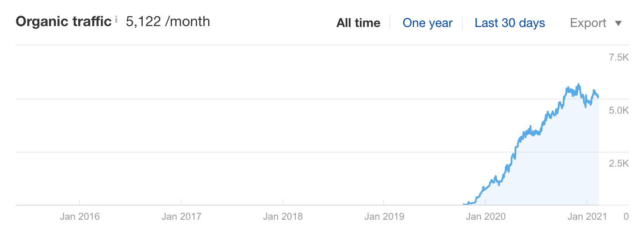
Task: Click the Jan 2019 axis label
Action: point(384,217)
